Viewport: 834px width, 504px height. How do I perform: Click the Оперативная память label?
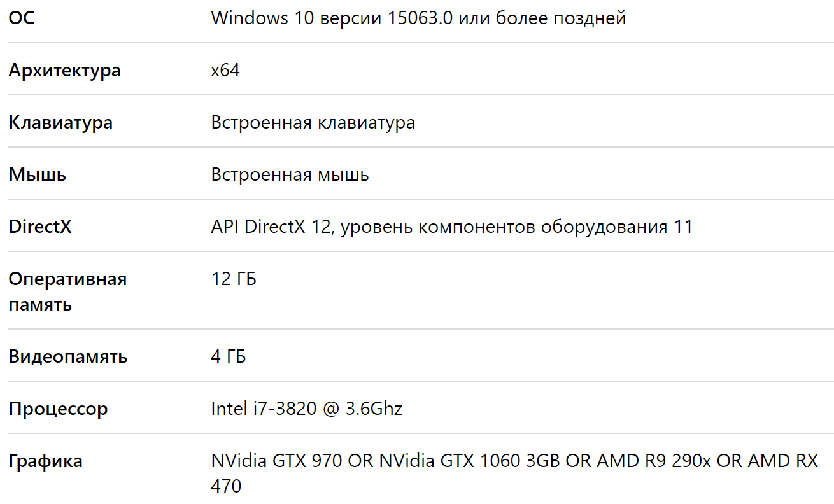(67, 291)
